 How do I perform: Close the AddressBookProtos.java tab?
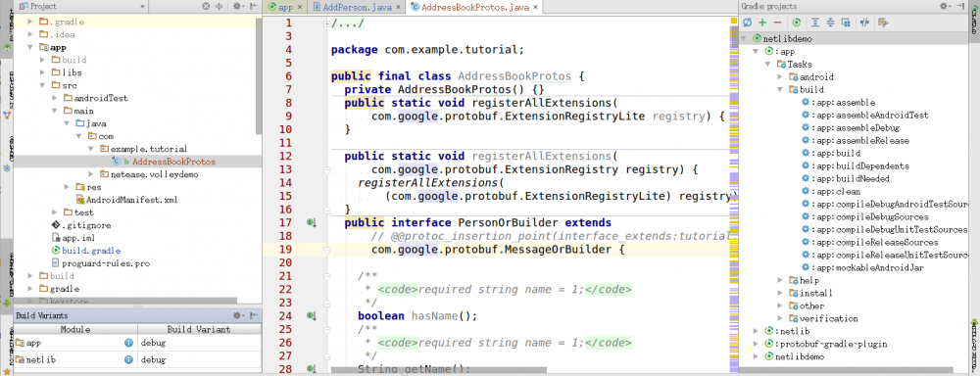coord(536,8)
